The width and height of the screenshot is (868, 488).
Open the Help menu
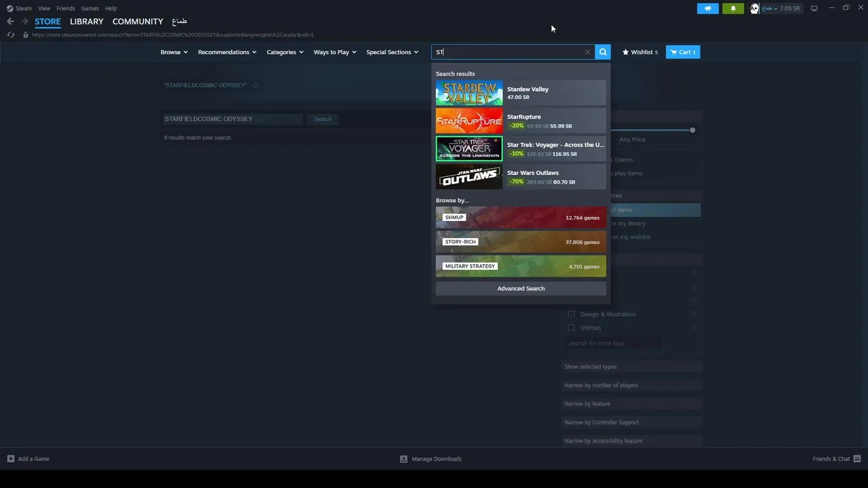(x=111, y=8)
